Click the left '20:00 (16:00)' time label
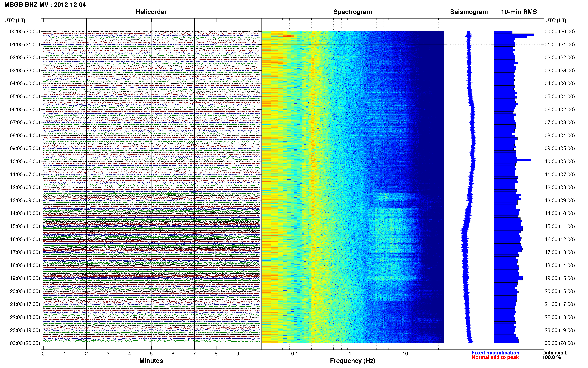 pos(25,291)
